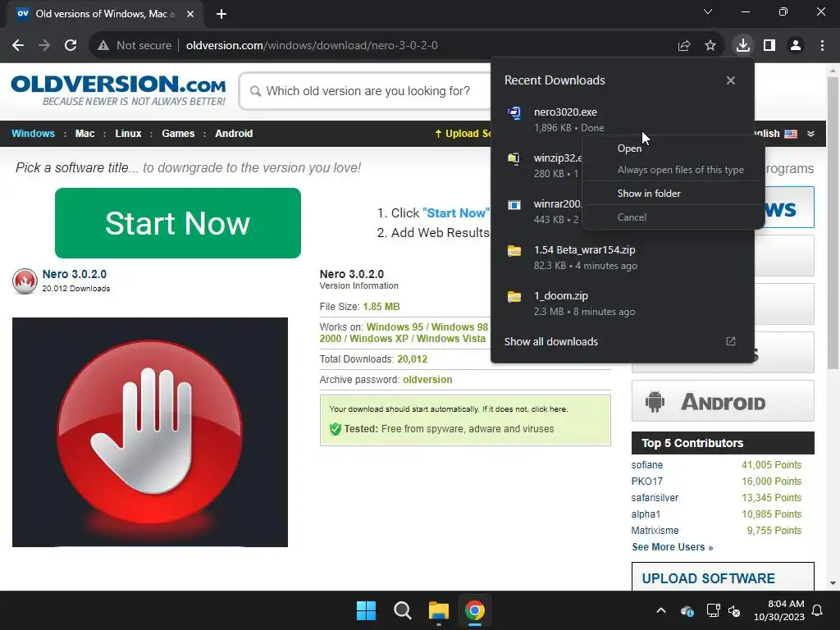Open taskbar Search

(402, 610)
